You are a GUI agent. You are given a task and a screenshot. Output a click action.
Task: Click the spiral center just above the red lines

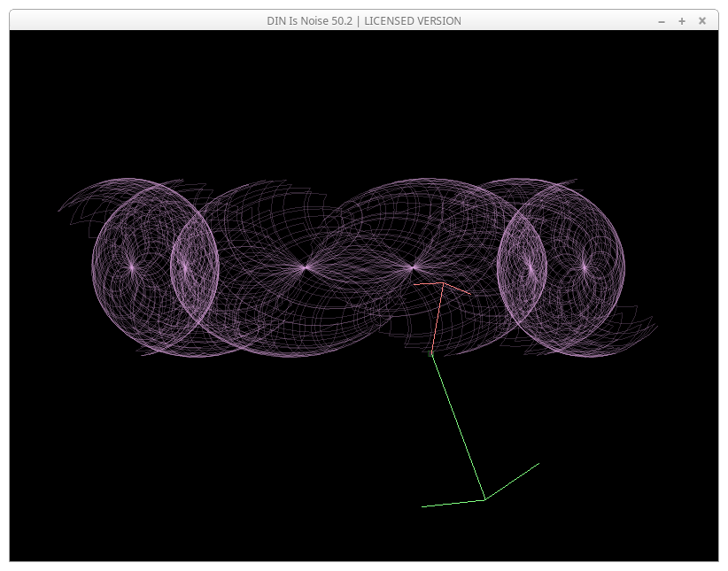(x=413, y=266)
